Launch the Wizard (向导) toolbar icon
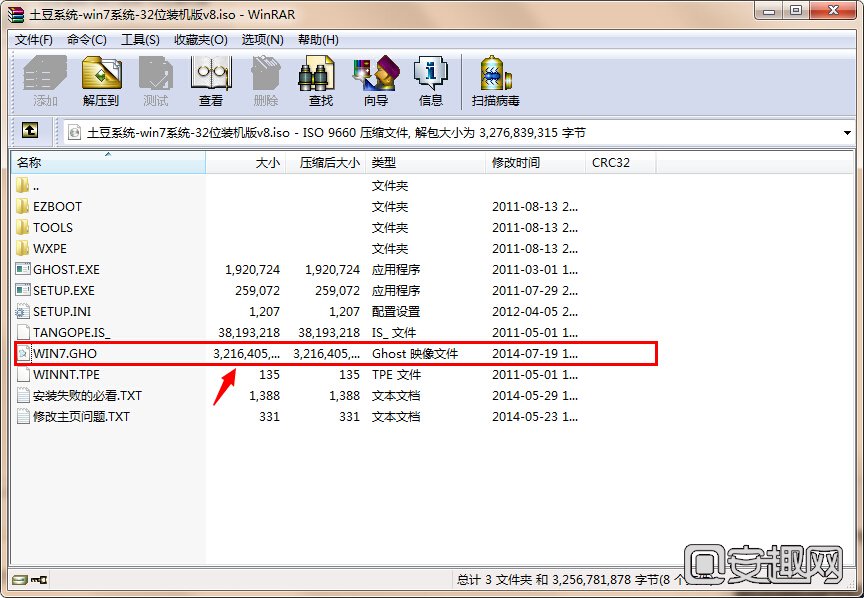Image resolution: width=864 pixels, height=598 pixels. coord(376,81)
